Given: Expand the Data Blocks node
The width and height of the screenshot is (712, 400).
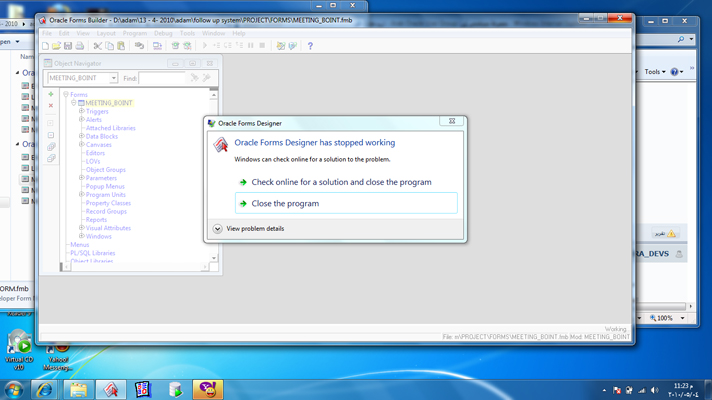Looking at the screenshot, I should 82,137.
